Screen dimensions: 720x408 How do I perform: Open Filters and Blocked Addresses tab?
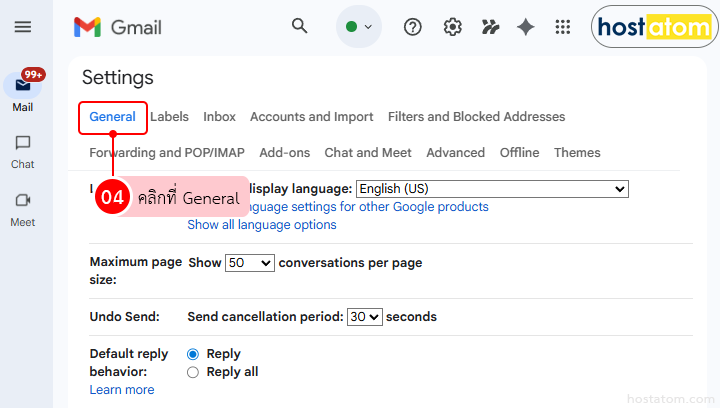click(x=477, y=117)
